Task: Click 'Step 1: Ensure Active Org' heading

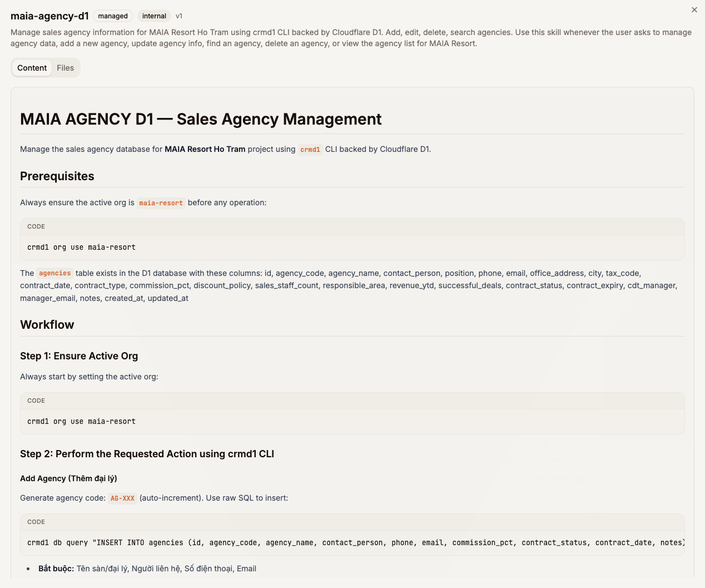Action: [x=79, y=356]
